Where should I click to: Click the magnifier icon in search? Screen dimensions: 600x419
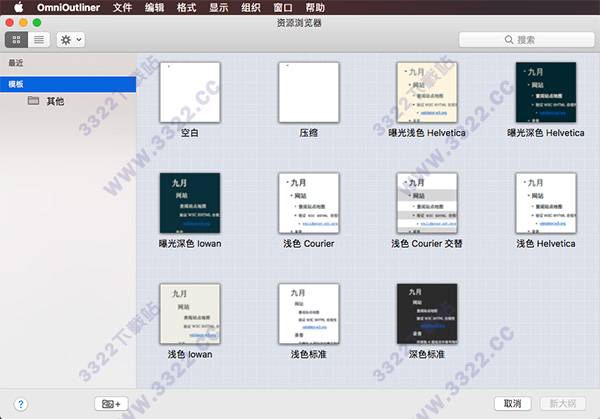[x=509, y=40]
